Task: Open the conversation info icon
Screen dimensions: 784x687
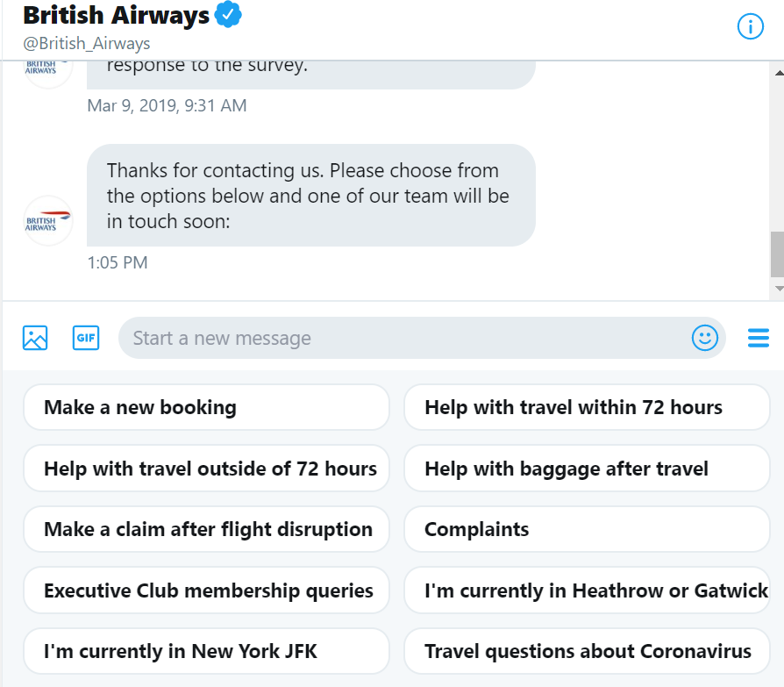Action: tap(750, 26)
